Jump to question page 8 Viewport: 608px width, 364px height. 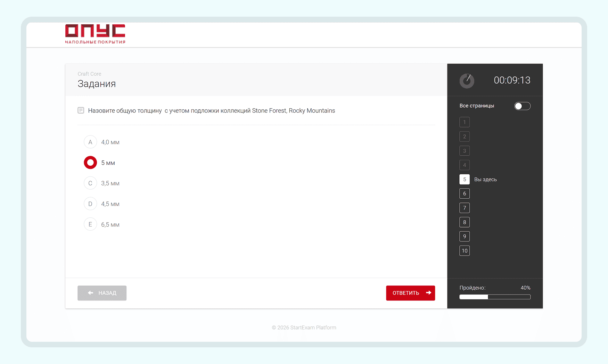(x=465, y=222)
